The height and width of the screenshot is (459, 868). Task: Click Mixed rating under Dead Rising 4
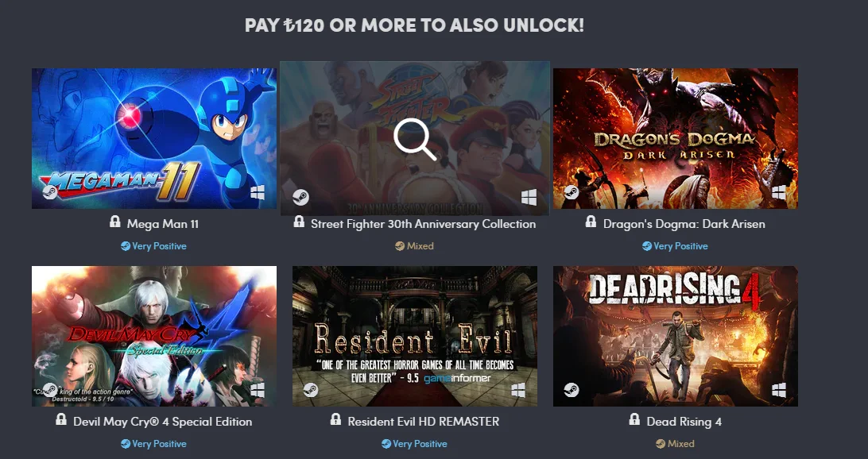[675, 444]
